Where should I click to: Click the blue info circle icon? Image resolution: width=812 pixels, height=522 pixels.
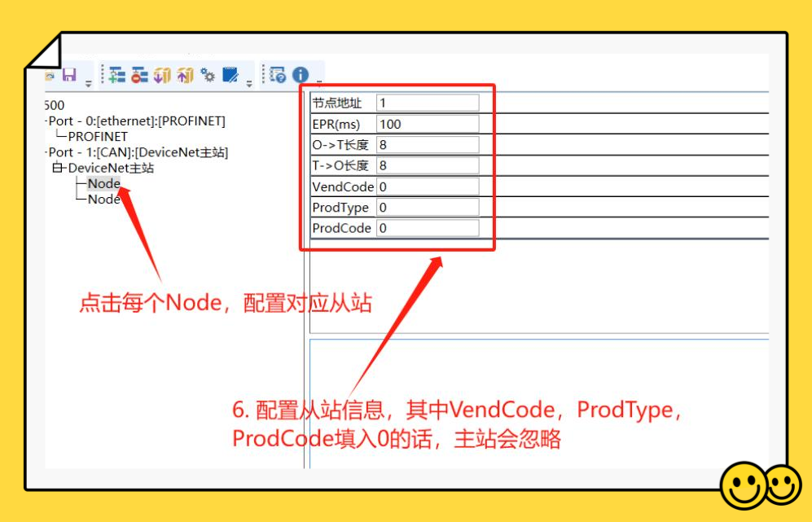click(301, 75)
